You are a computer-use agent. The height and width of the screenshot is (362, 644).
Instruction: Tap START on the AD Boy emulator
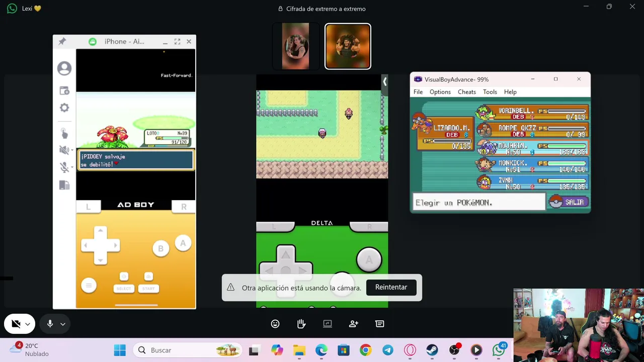coord(148,289)
